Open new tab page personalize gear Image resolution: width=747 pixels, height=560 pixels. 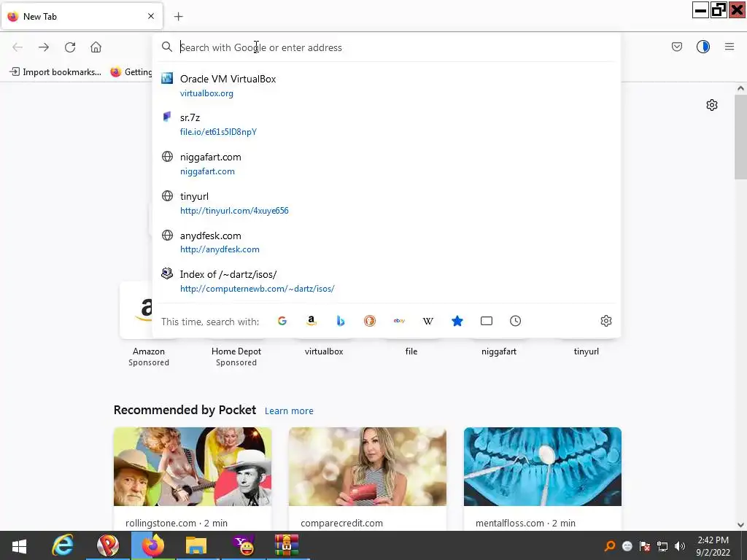pos(711,105)
